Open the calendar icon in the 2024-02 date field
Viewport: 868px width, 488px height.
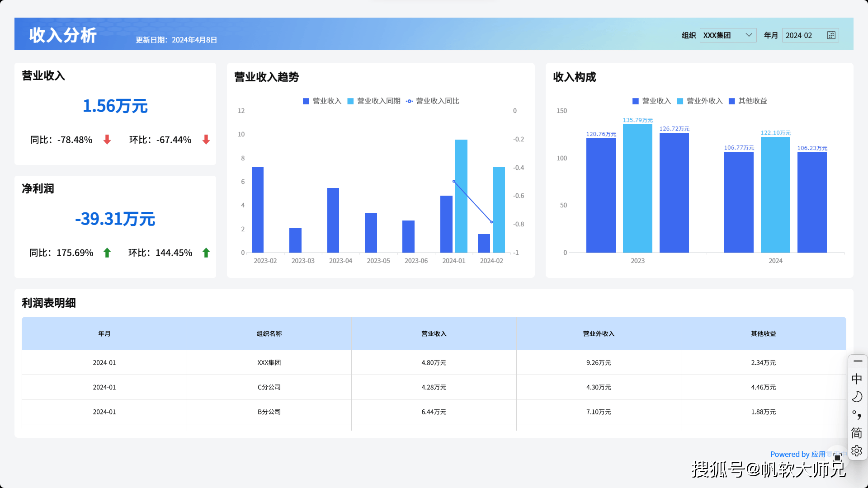coord(831,35)
